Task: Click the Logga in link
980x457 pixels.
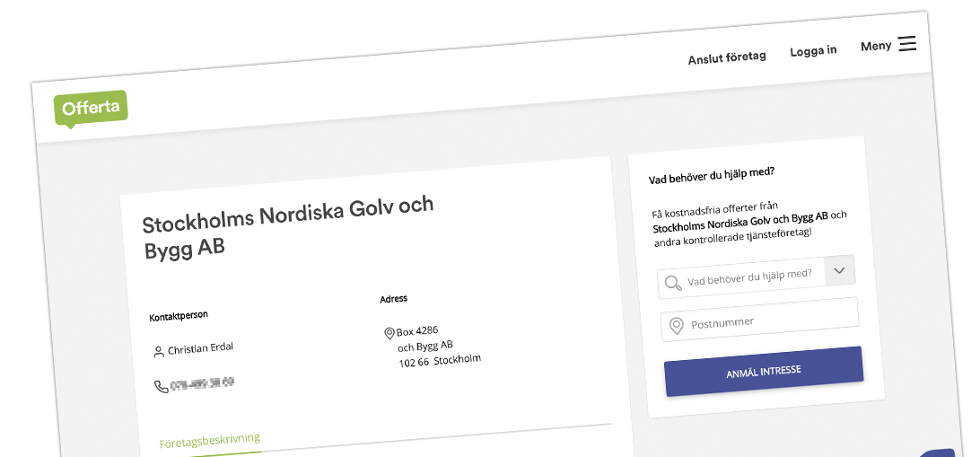Action: click(x=813, y=51)
